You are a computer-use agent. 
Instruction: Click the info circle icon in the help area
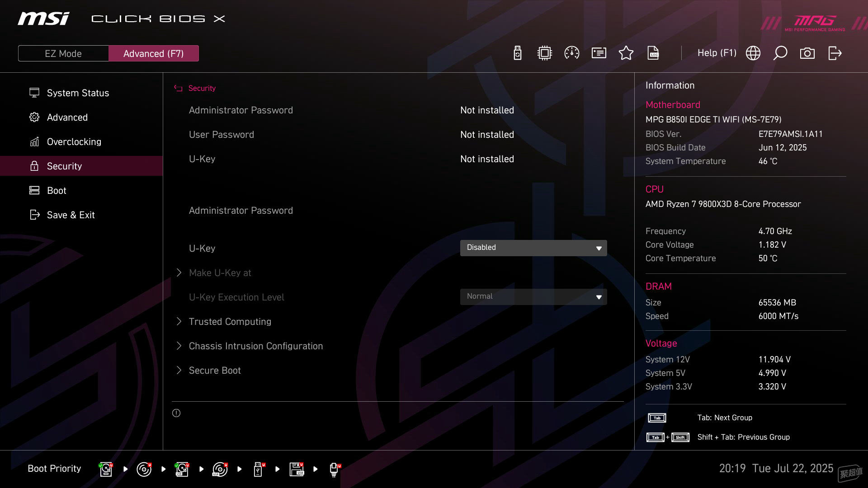tap(176, 413)
